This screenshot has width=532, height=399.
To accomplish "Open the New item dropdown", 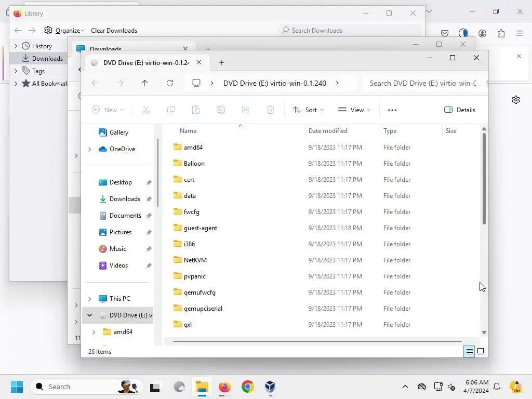I will 108,110.
